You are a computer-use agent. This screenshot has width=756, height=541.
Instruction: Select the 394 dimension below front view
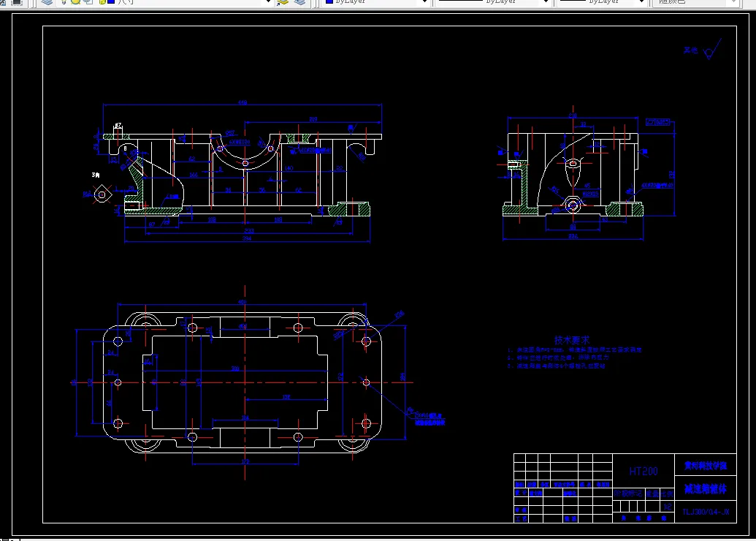pyautogui.click(x=247, y=238)
